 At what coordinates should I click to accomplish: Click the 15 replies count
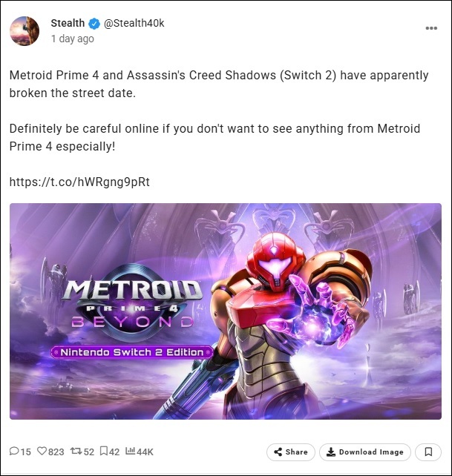point(25,452)
